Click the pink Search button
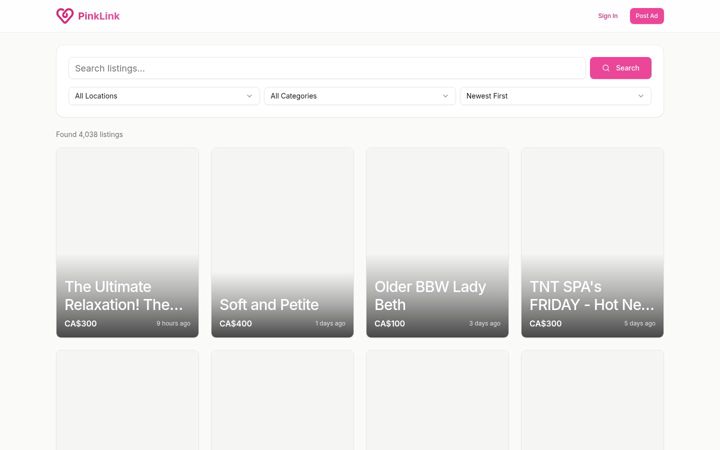 pyautogui.click(x=620, y=68)
